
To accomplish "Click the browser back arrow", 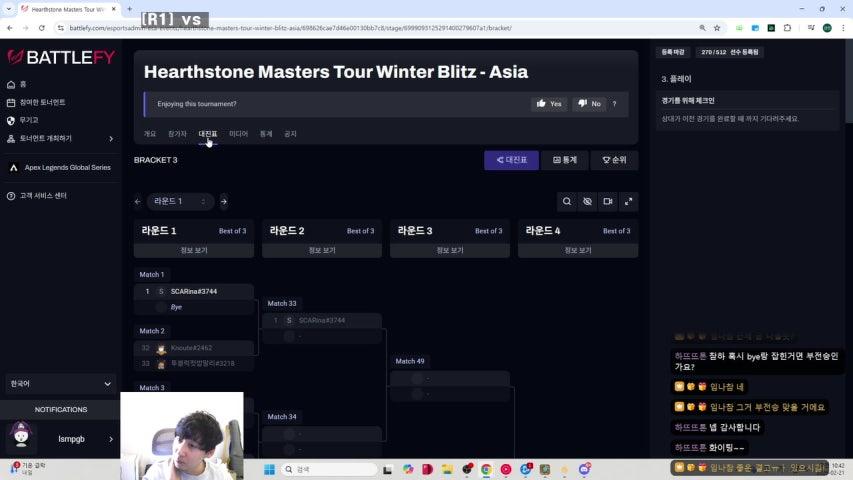I will (x=10, y=28).
